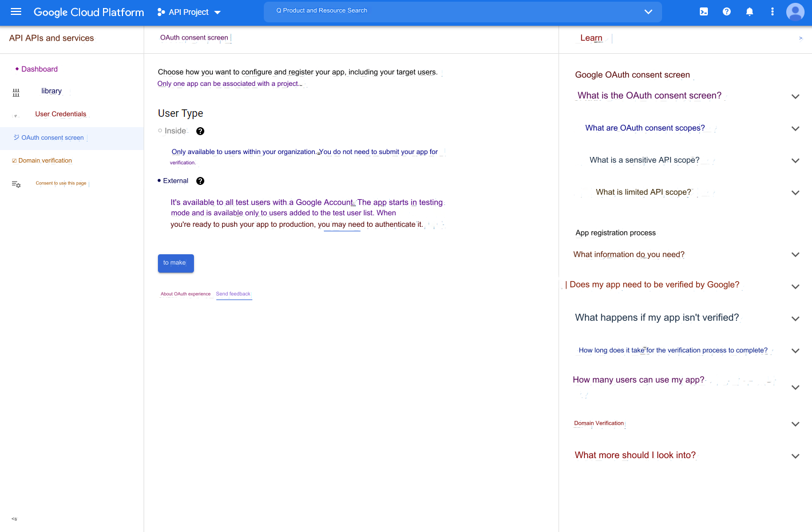The width and height of the screenshot is (812, 532).
Task: Click the project icon next to API Project
Action: tap(161, 12)
